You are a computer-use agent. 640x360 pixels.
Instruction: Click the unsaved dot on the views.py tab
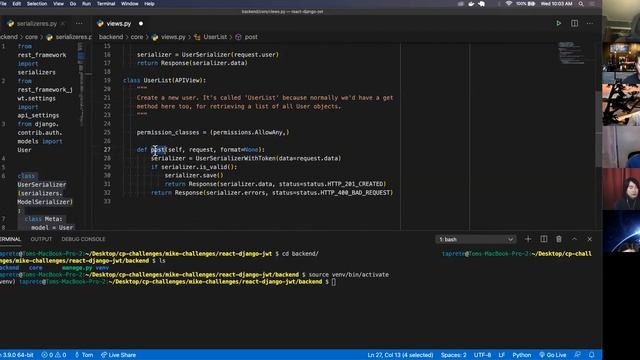tap(141, 24)
